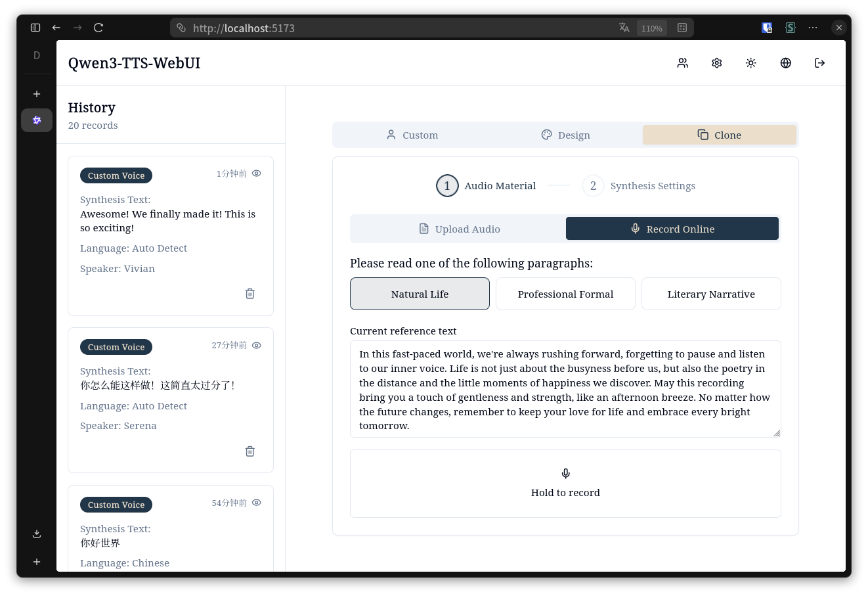
Task: Select the Upload Audio option
Action: tap(459, 229)
